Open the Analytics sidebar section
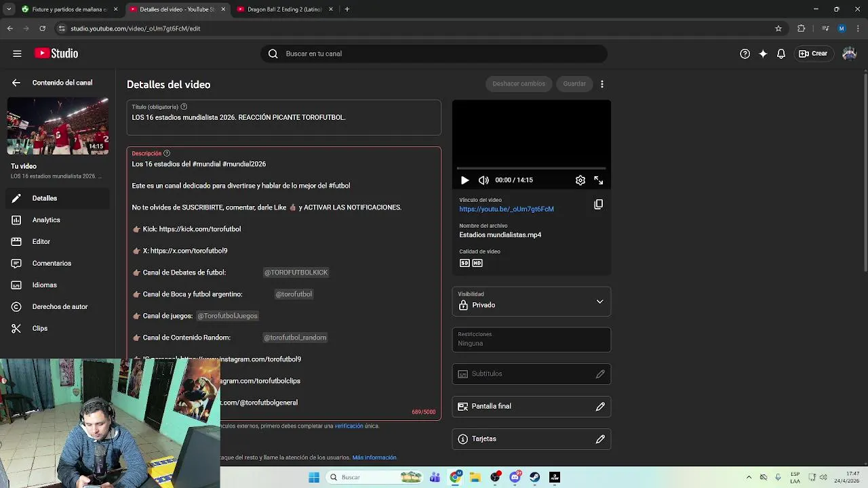 tap(58, 220)
